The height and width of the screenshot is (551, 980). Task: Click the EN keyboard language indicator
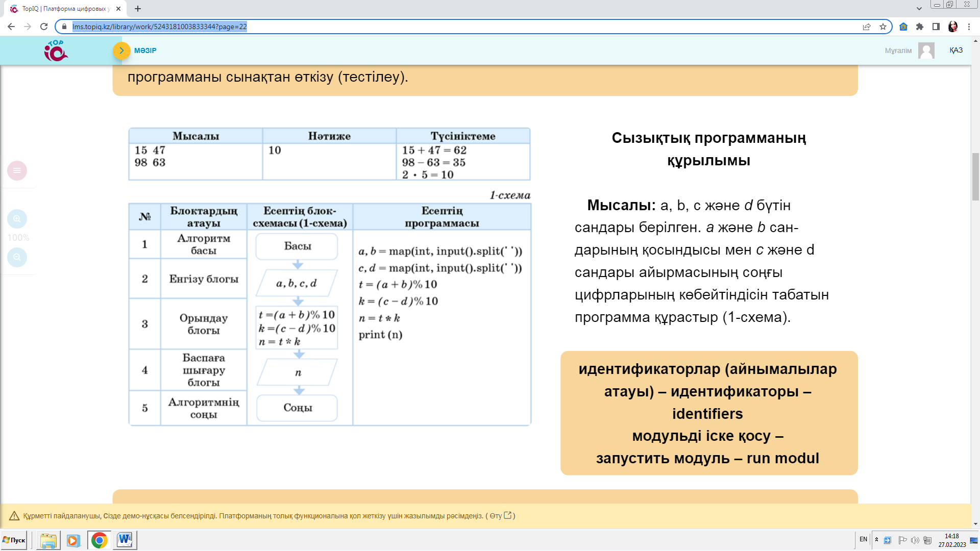pos(863,539)
